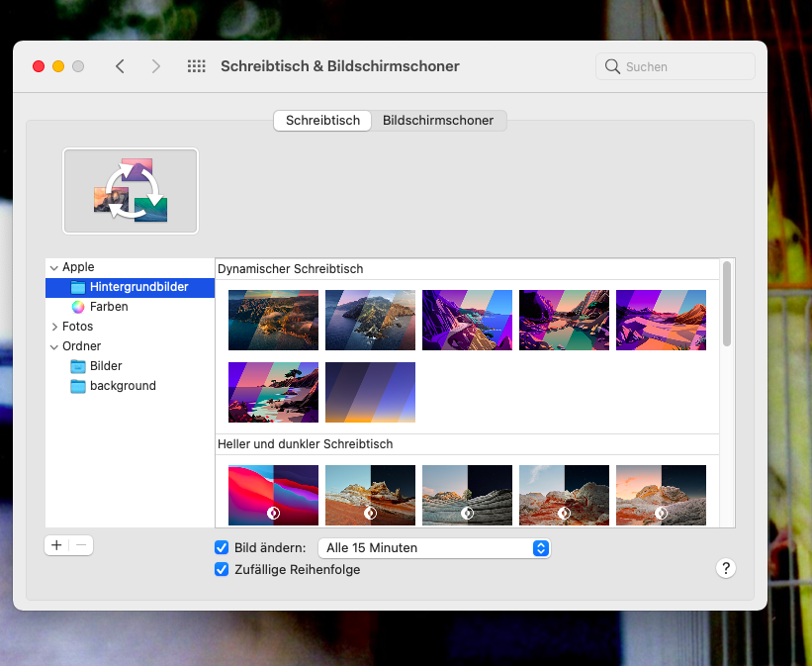Choose purple canyon lake dynamic wallpaper
The image size is (812, 666).
pyautogui.click(x=564, y=320)
